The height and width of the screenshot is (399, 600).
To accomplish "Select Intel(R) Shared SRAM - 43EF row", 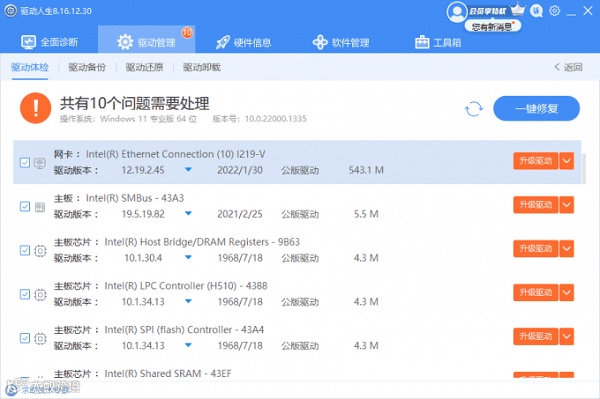I will click(168, 373).
